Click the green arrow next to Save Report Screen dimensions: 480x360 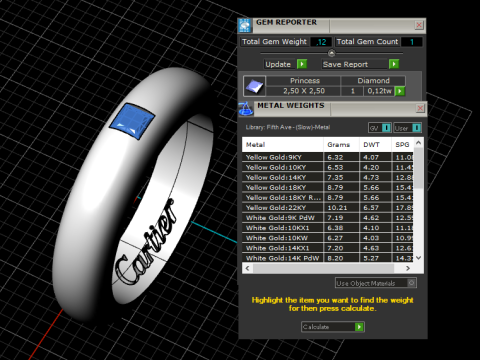point(394,64)
